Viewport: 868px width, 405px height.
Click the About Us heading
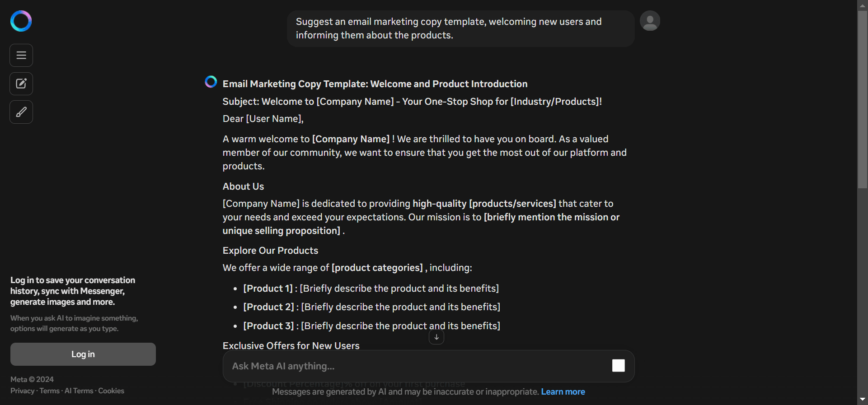[x=243, y=186]
